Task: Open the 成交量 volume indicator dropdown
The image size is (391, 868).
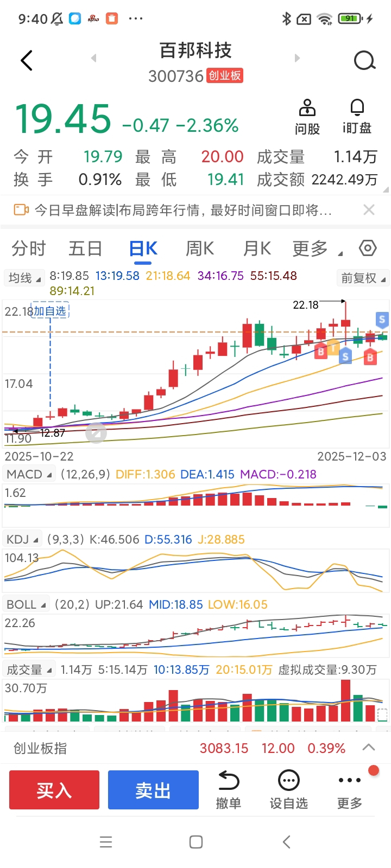Action: pos(29,669)
